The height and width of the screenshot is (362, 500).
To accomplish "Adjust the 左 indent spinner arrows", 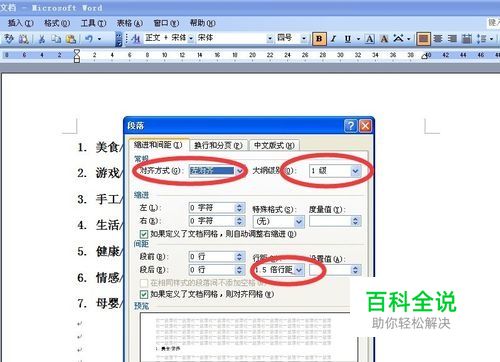I will 239,208.
